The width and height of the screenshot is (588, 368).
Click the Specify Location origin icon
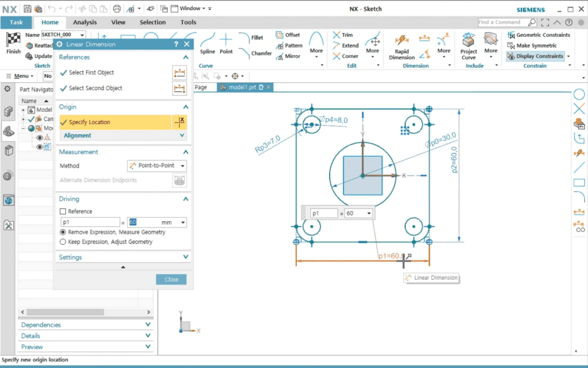180,122
